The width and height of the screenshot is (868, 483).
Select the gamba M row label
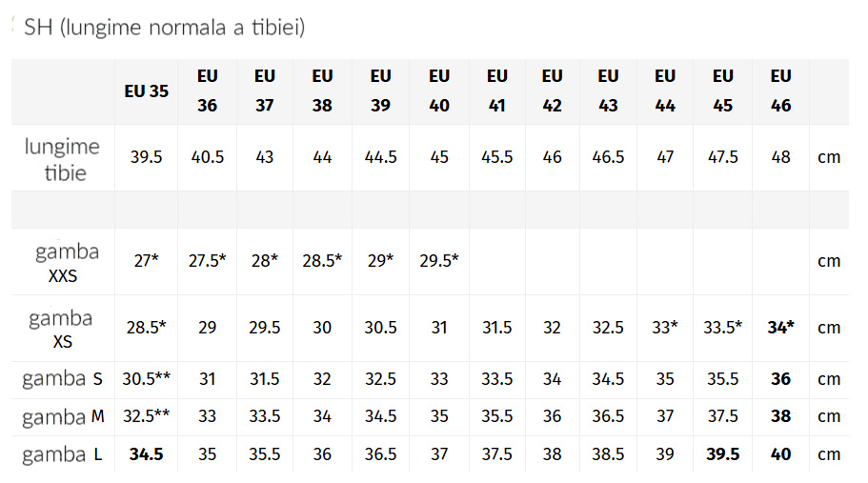(x=63, y=416)
